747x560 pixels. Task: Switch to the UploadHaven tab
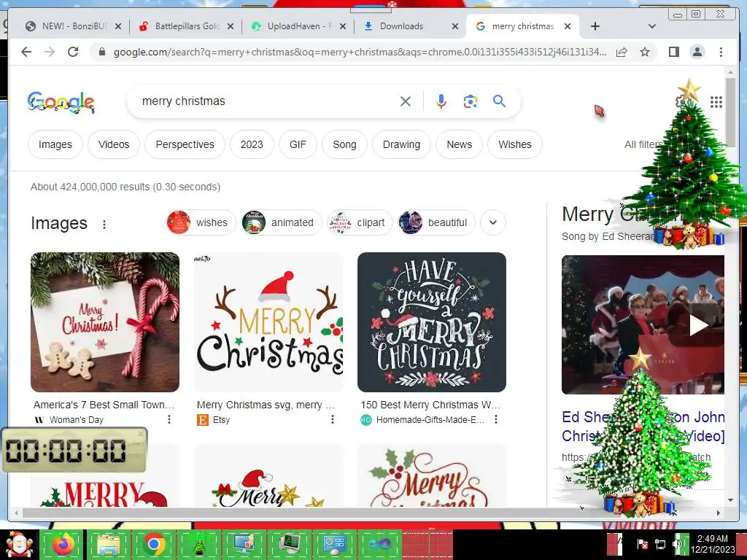coord(298,26)
